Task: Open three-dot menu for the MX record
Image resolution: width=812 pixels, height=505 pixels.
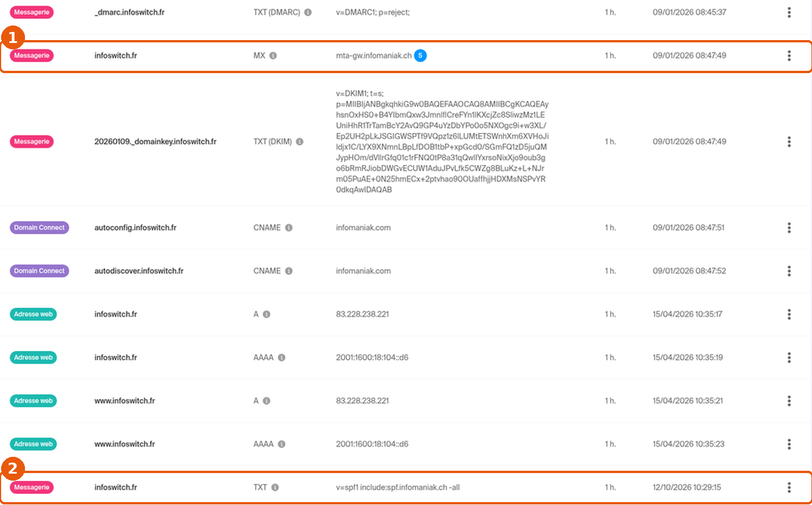Action: [x=789, y=56]
